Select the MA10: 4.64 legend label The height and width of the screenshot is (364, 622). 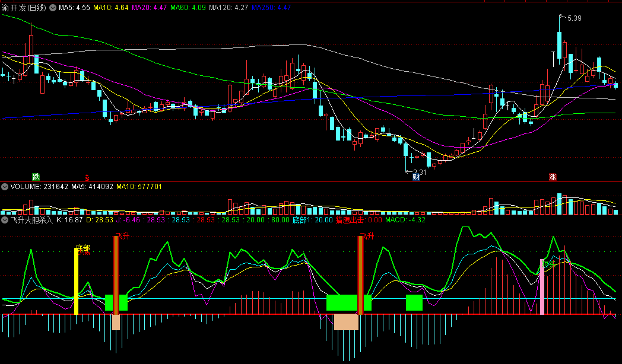click(x=110, y=8)
